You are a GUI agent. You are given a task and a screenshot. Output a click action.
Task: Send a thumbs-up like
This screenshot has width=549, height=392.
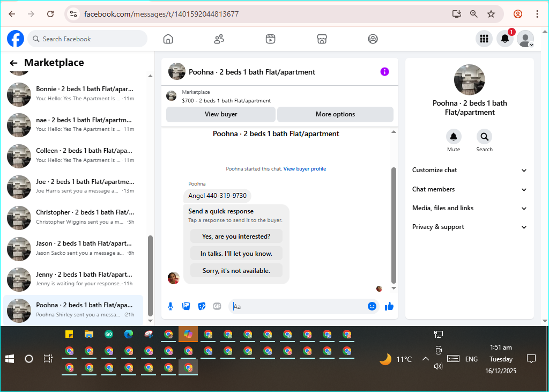coord(389,307)
